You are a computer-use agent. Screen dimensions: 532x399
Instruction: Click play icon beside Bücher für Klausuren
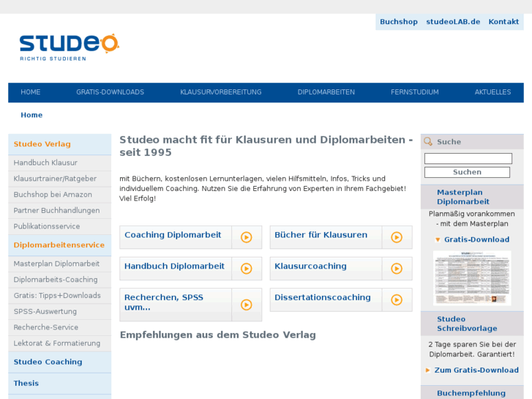(397, 237)
